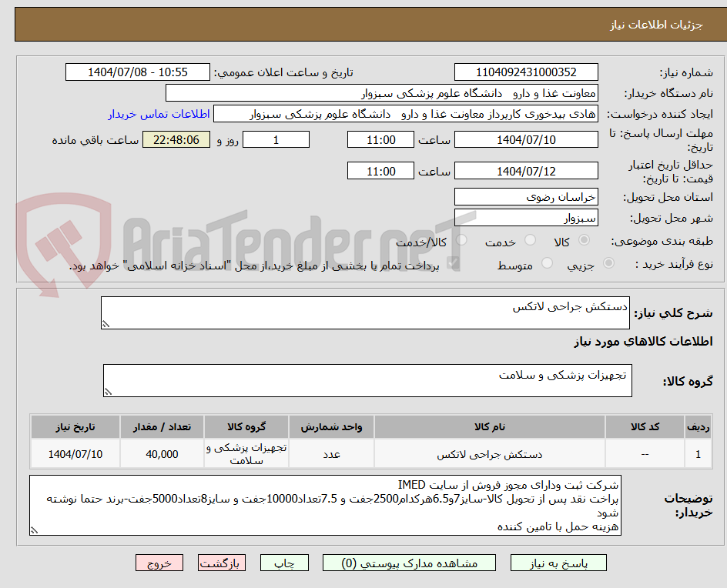Screen dimensions: 727x588
Task: Click the remaining time counter 22:48:06
Action: 176,139
